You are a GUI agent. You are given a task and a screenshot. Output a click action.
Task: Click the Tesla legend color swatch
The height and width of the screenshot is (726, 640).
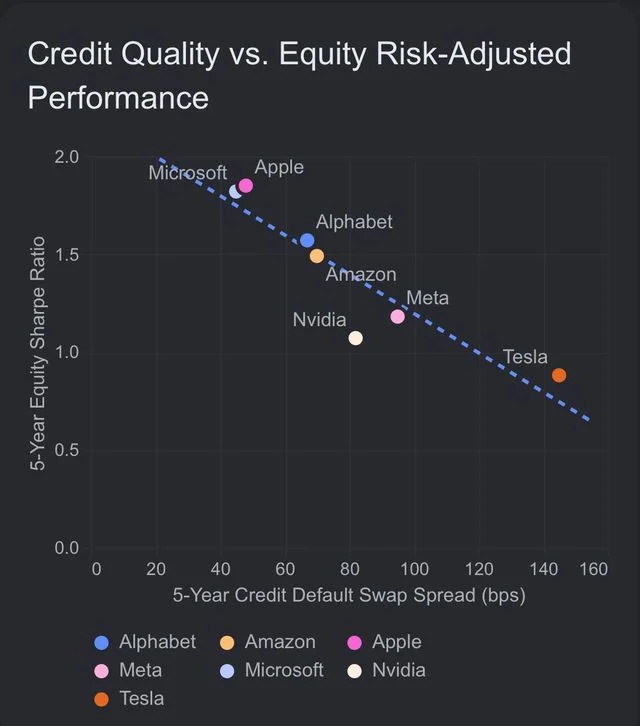pyautogui.click(x=101, y=699)
